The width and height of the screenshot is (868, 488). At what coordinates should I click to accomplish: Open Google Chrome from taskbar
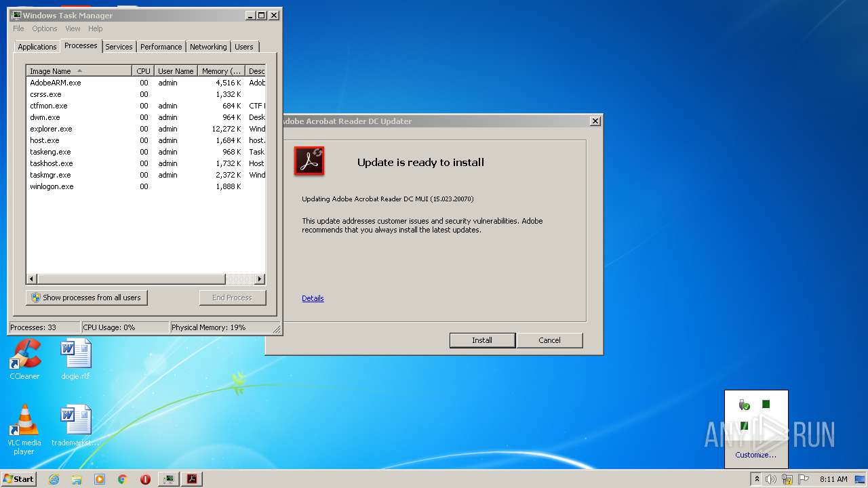tap(123, 479)
